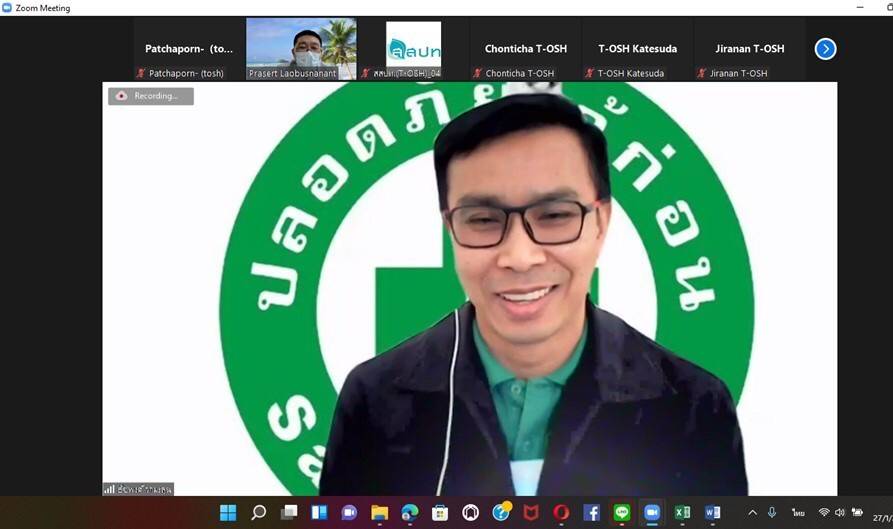Show the next page of participant thumbnails
893x529 pixels.
click(x=825, y=49)
